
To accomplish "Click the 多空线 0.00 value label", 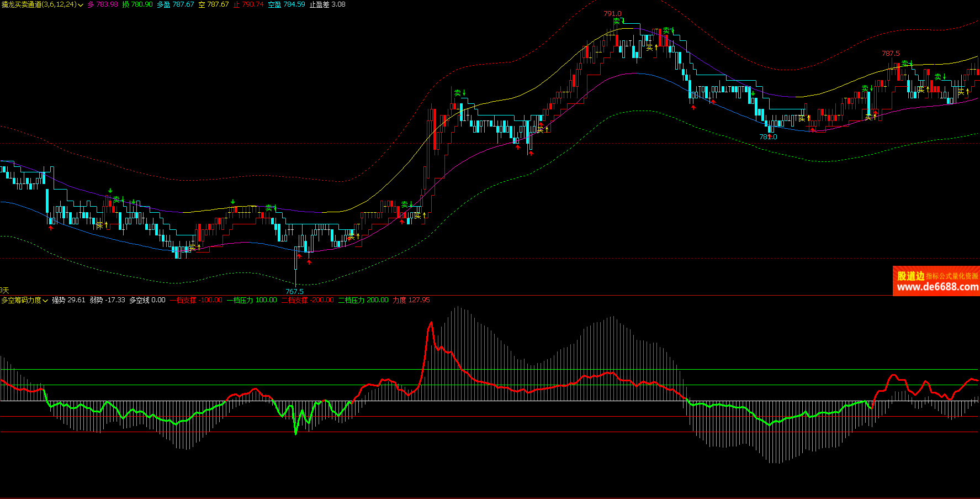I will coord(147,300).
